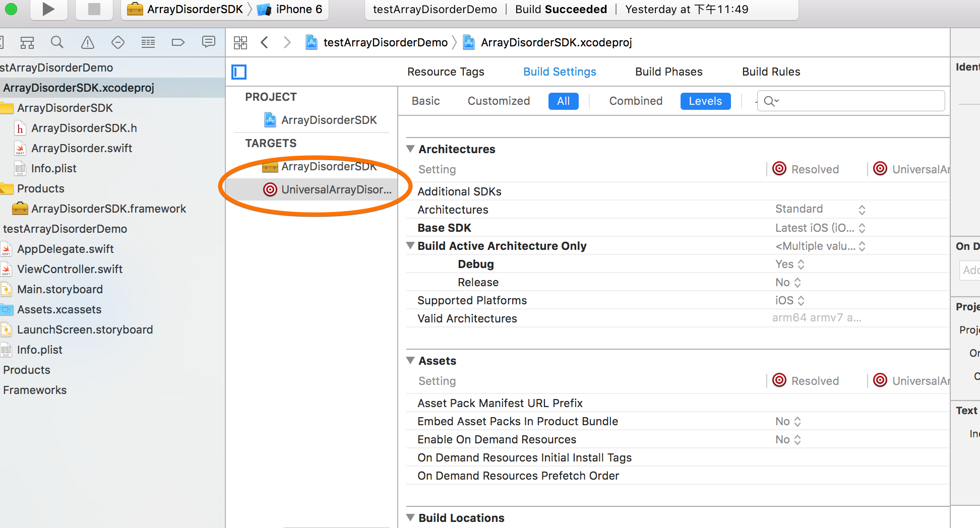Switch filter to Basic settings

(425, 101)
